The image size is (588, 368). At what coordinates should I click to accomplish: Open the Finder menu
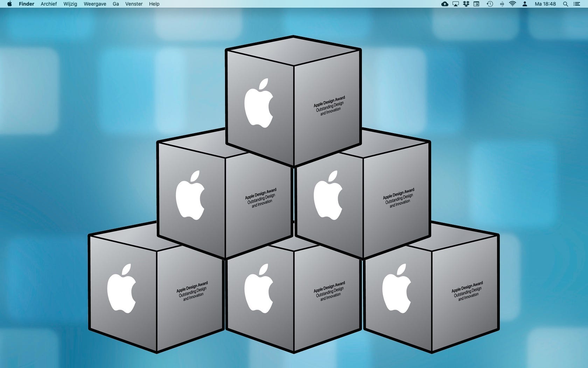[x=27, y=4]
